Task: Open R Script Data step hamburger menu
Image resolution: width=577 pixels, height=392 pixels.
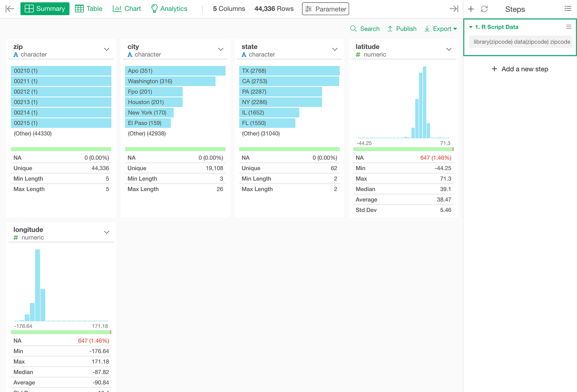Action: pyautogui.click(x=569, y=27)
